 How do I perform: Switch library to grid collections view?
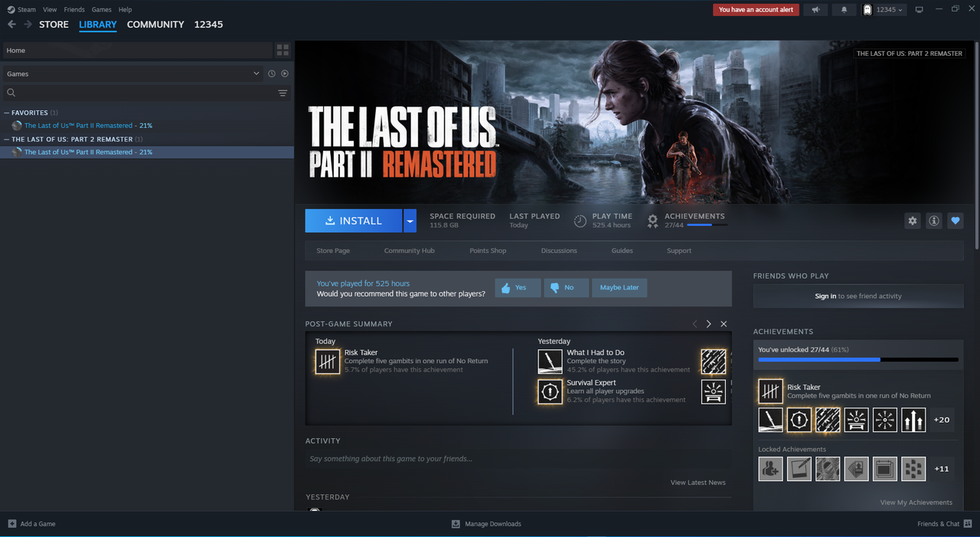click(x=283, y=51)
